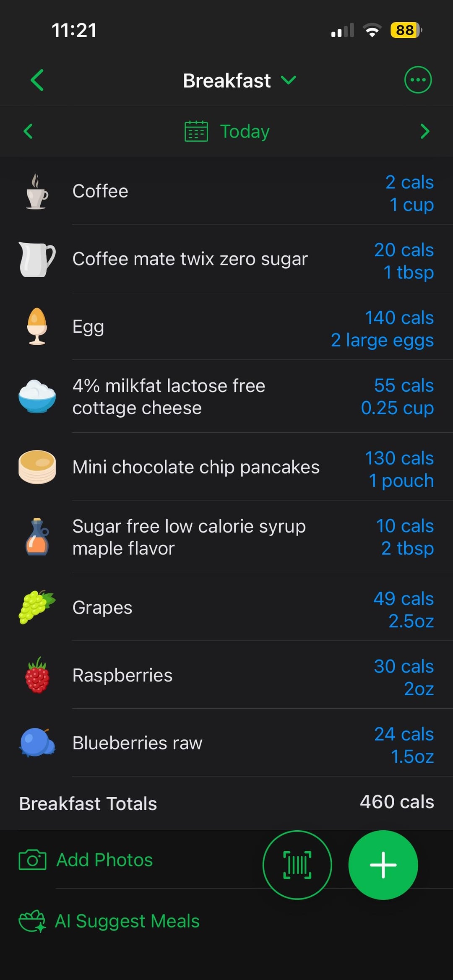Go to the next day arrow
Screen dimensions: 453x980
point(424,131)
